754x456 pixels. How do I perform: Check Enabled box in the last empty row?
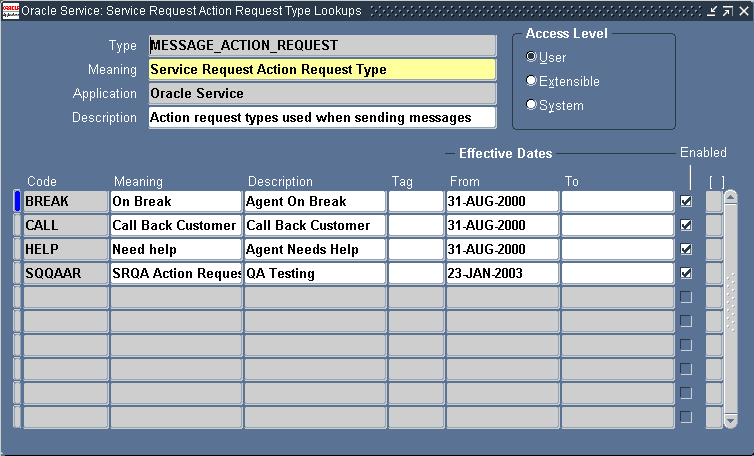(686, 417)
